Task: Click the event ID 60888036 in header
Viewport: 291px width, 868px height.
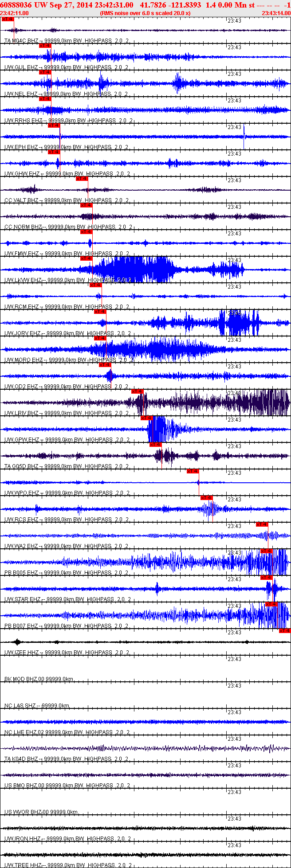Action: [16, 4]
